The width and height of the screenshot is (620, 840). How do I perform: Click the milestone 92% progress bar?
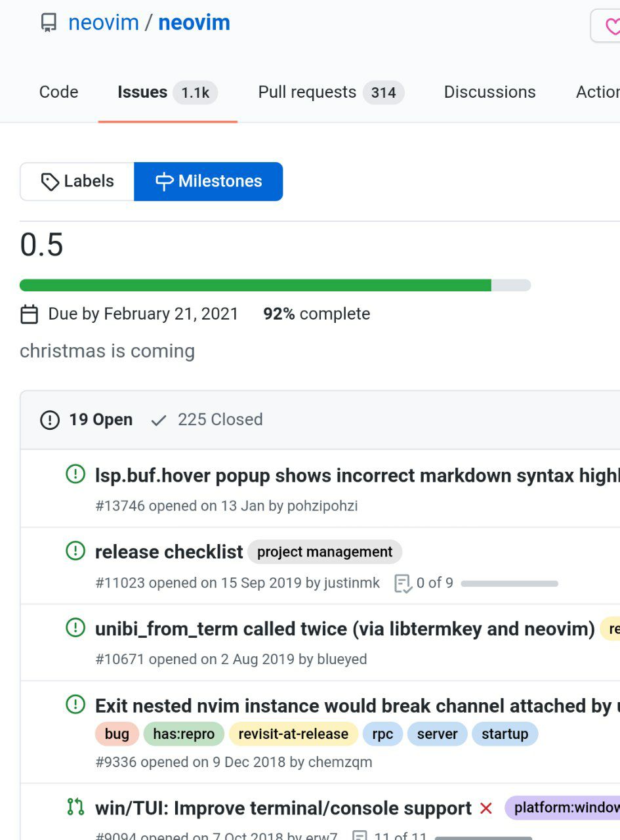[275, 285]
